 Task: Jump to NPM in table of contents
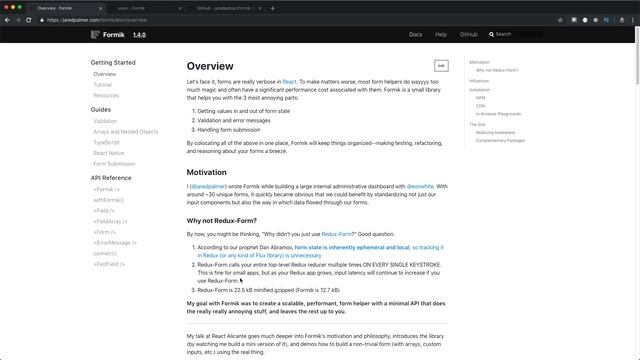(480, 98)
